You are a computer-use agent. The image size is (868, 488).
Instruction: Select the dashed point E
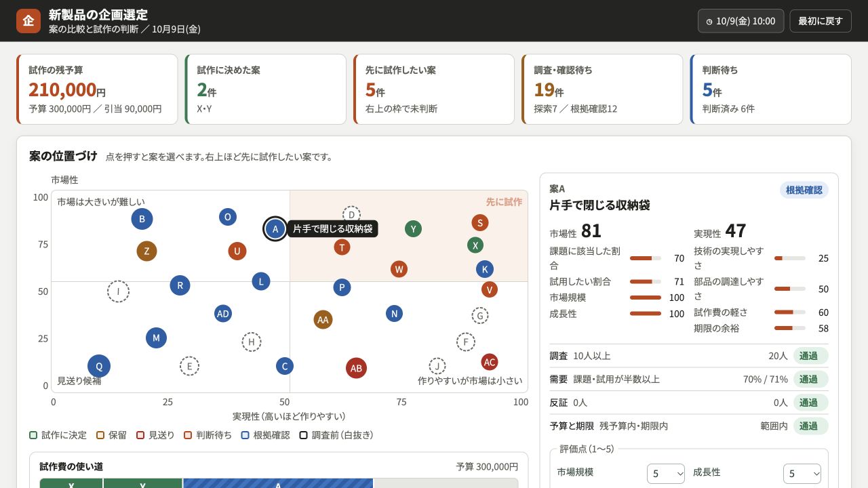pyautogui.click(x=189, y=367)
